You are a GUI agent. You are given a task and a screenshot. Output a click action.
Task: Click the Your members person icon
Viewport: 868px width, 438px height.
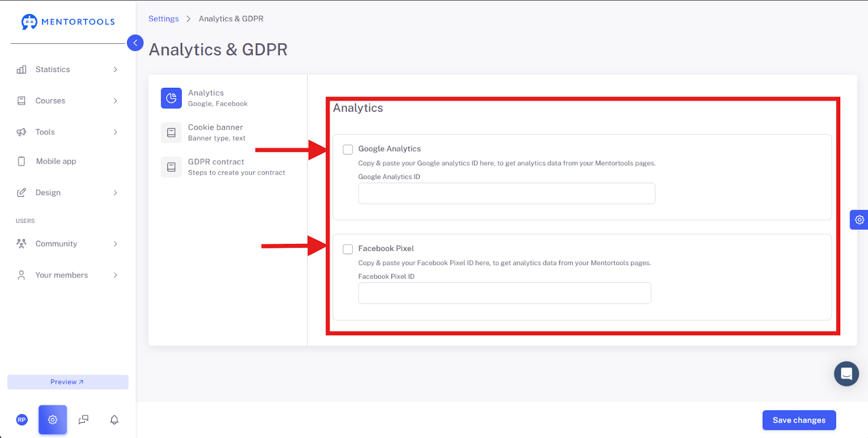click(x=22, y=275)
